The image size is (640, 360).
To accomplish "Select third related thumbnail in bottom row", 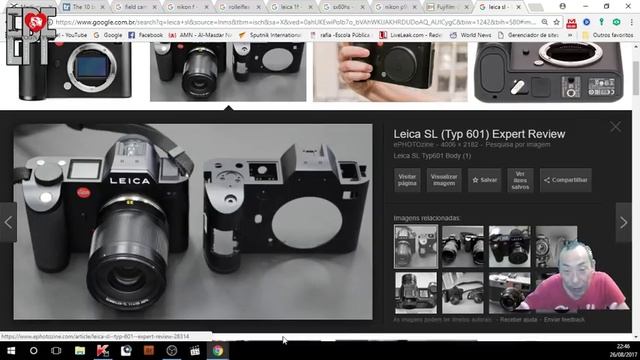I will (x=510, y=293).
